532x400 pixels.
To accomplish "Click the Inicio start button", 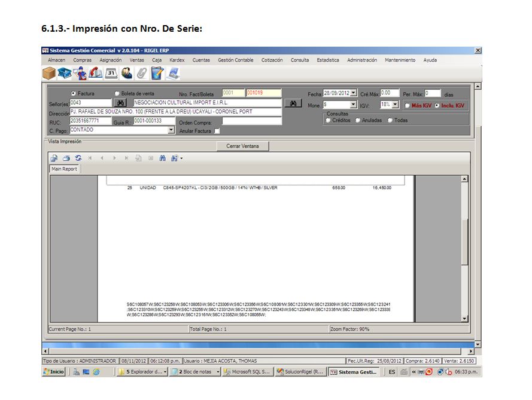I will (x=53, y=372).
